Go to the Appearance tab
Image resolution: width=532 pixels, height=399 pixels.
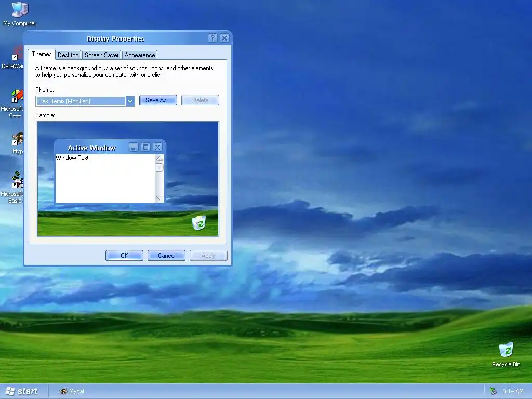(x=140, y=55)
